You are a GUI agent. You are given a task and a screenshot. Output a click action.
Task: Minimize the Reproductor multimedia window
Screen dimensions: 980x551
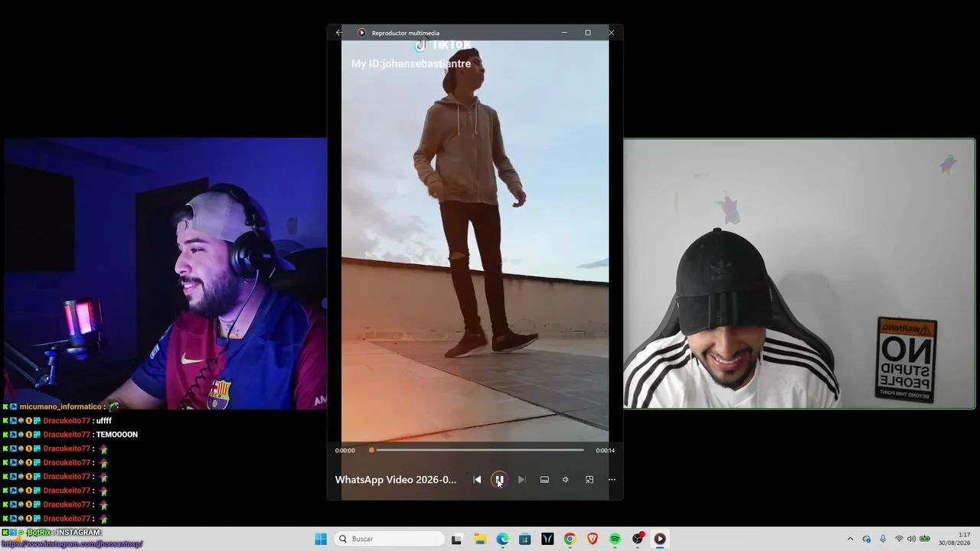click(564, 33)
